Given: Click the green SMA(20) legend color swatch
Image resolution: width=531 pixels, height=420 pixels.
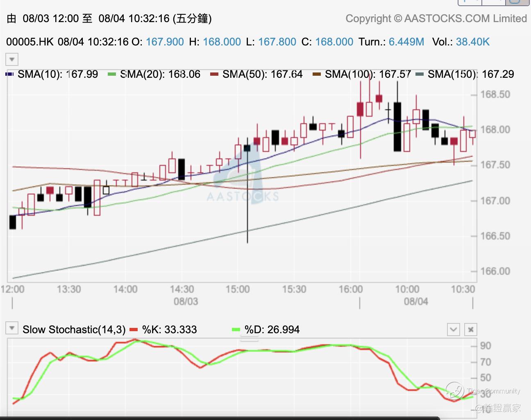Looking at the screenshot, I should 112,75.
